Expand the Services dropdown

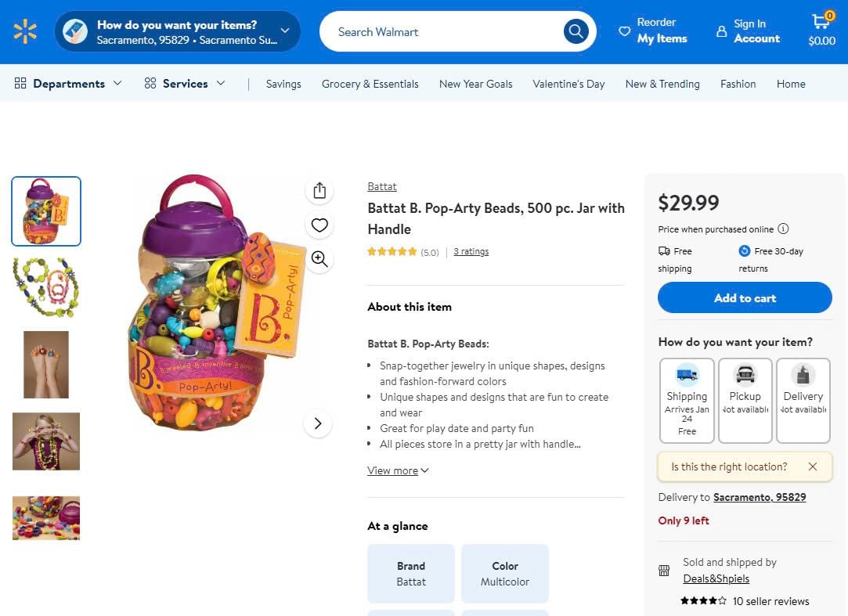(185, 84)
